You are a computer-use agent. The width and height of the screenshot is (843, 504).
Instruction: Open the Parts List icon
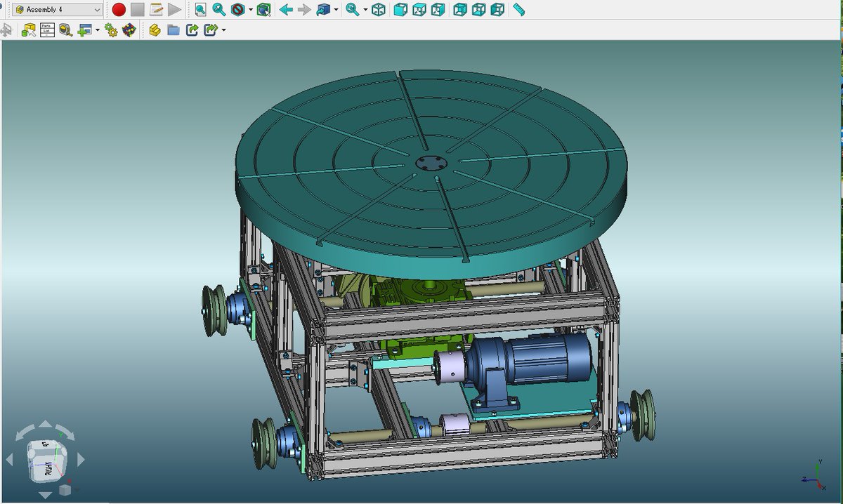pos(47,30)
